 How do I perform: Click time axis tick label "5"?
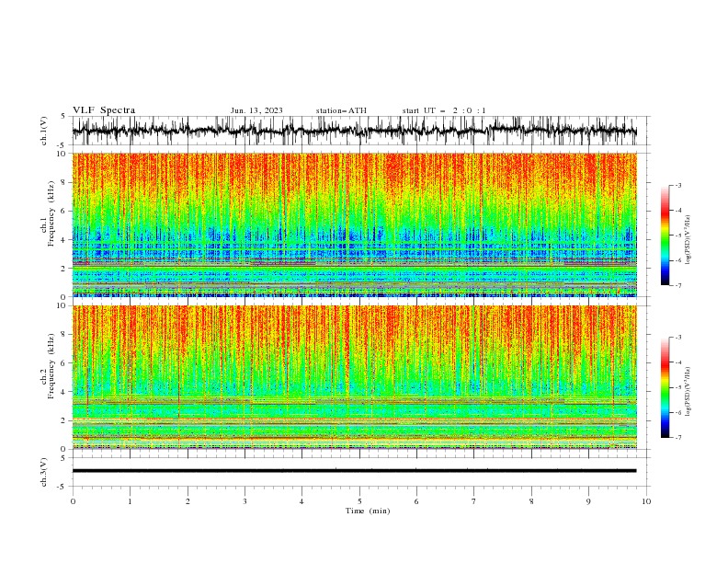click(359, 501)
